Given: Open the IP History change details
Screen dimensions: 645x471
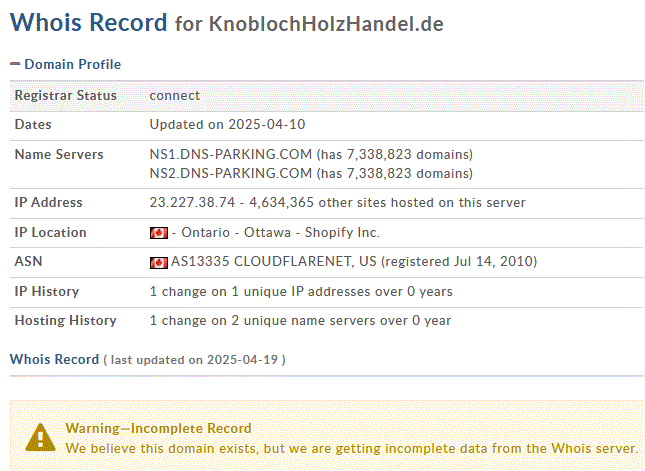Looking at the screenshot, I should [x=301, y=292].
